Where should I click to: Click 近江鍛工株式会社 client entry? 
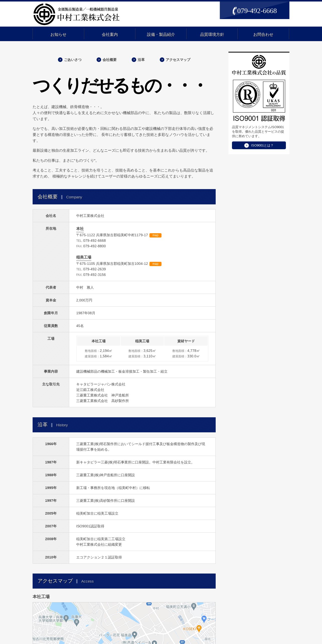point(90,390)
